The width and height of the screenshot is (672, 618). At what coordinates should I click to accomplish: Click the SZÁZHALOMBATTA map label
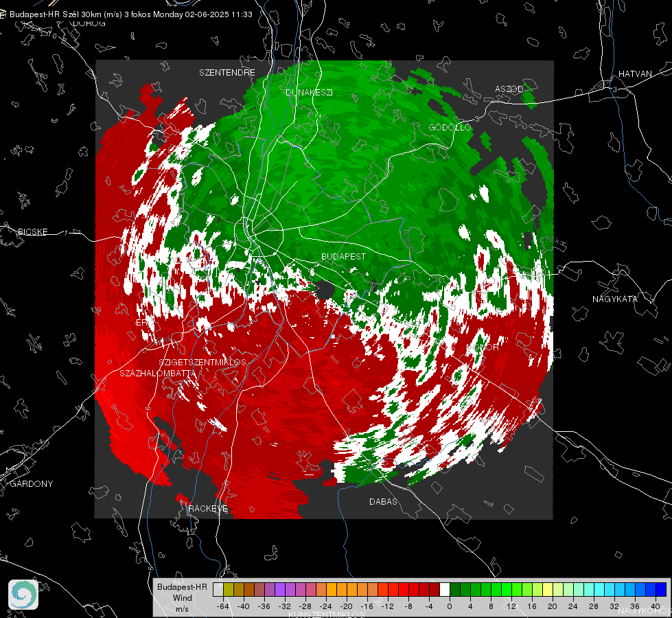158,374
